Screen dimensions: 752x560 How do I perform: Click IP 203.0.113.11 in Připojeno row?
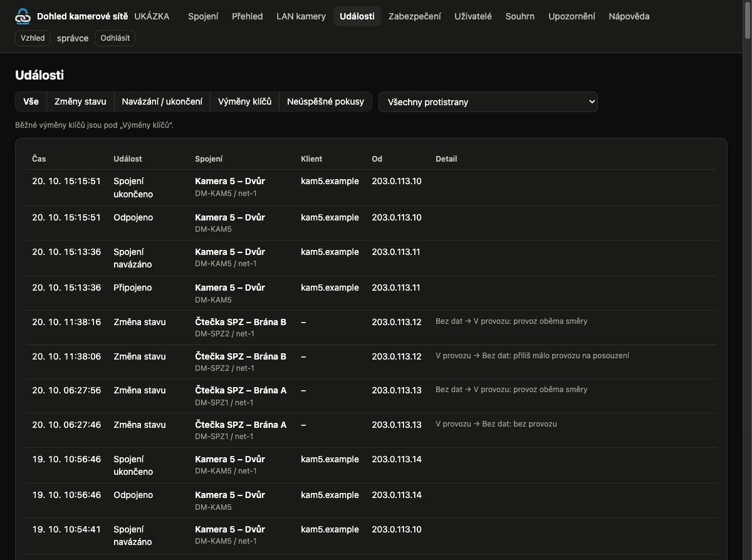point(396,288)
